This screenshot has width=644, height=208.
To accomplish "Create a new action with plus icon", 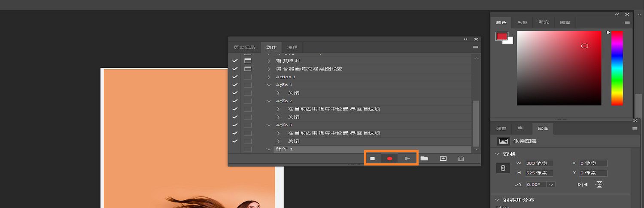I will coord(444,159).
